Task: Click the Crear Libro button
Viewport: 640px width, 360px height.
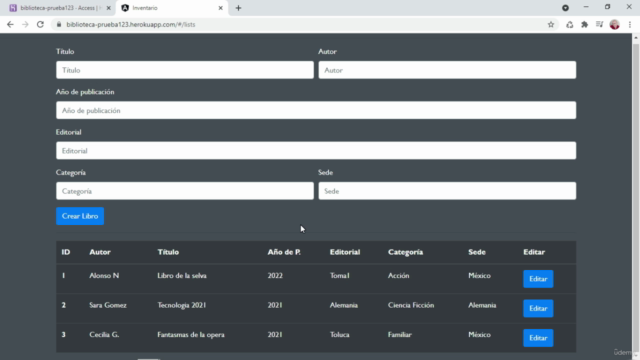Action: (80, 216)
